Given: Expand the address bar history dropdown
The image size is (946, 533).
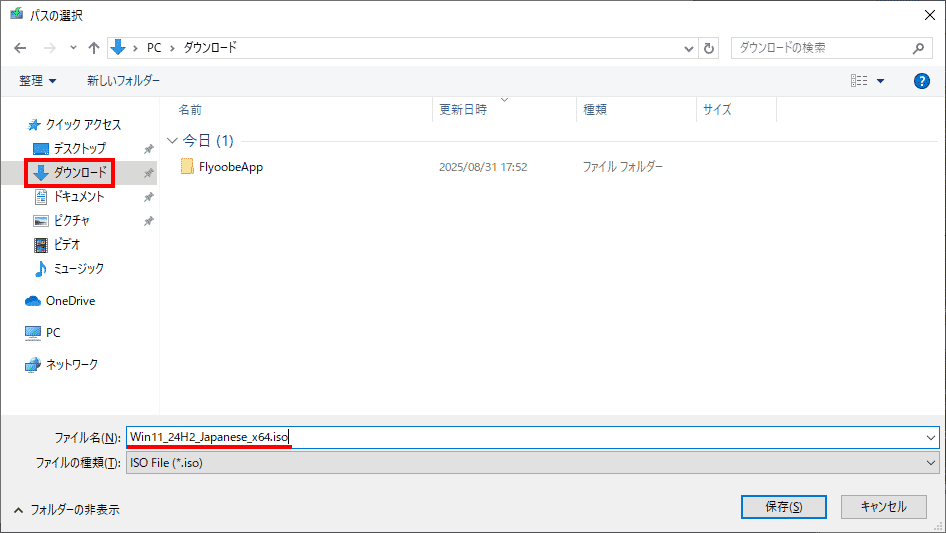Looking at the screenshot, I should (x=688, y=48).
